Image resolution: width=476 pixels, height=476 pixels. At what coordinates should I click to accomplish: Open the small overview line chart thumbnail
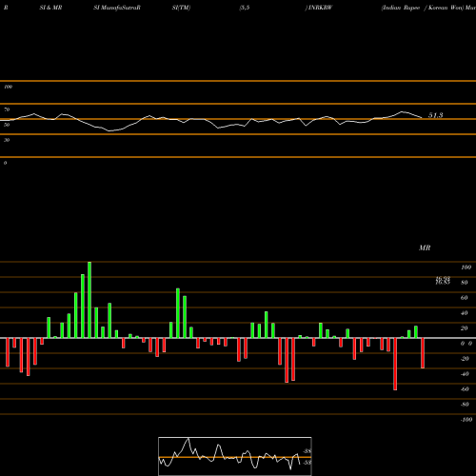[235, 456]
